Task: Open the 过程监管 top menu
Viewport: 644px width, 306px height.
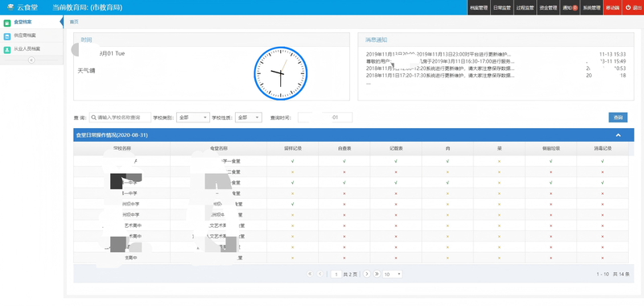Action: [x=525, y=7]
